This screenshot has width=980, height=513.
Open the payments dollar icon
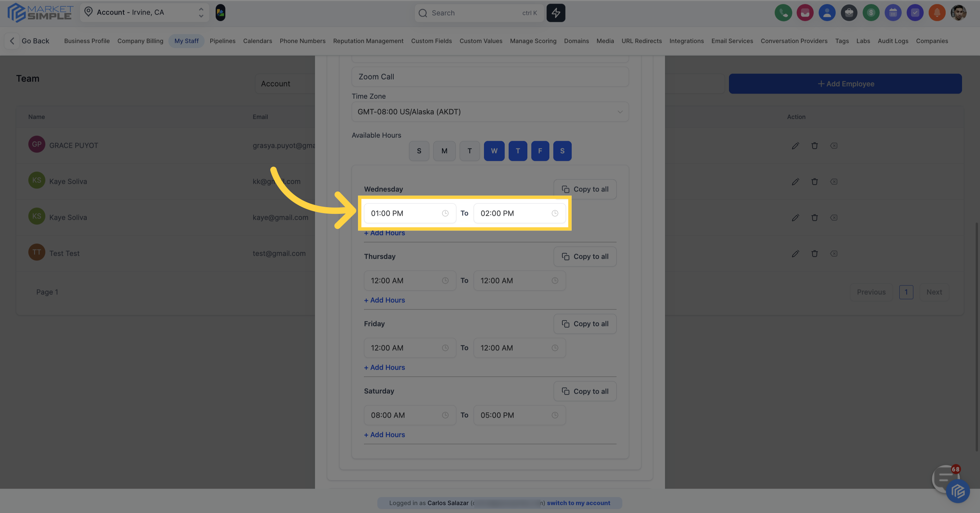(x=871, y=13)
